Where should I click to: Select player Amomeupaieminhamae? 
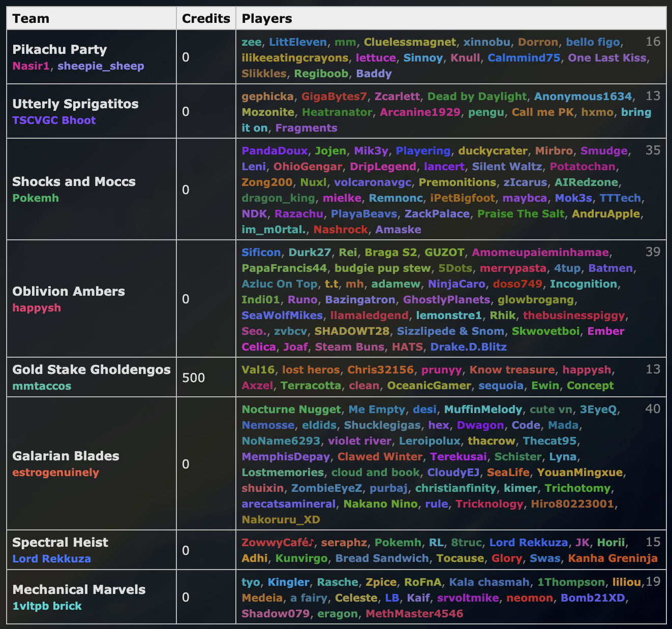tap(540, 253)
